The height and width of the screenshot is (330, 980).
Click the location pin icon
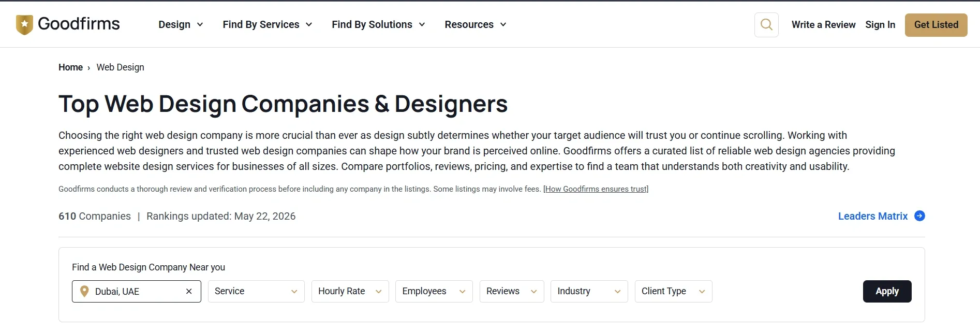pos(84,291)
